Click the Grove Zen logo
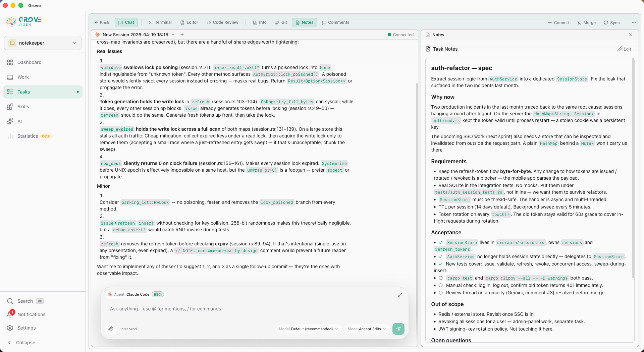The image size is (644, 352). point(24,21)
